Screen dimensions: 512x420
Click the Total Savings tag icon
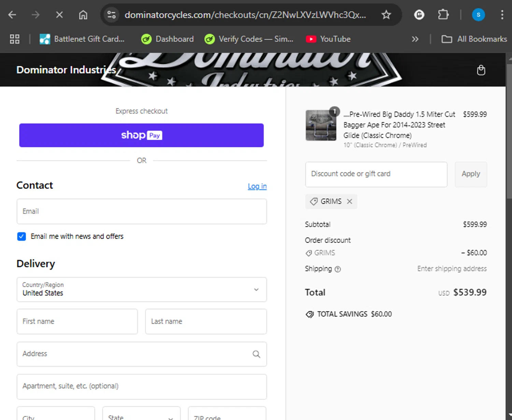tap(310, 314)
